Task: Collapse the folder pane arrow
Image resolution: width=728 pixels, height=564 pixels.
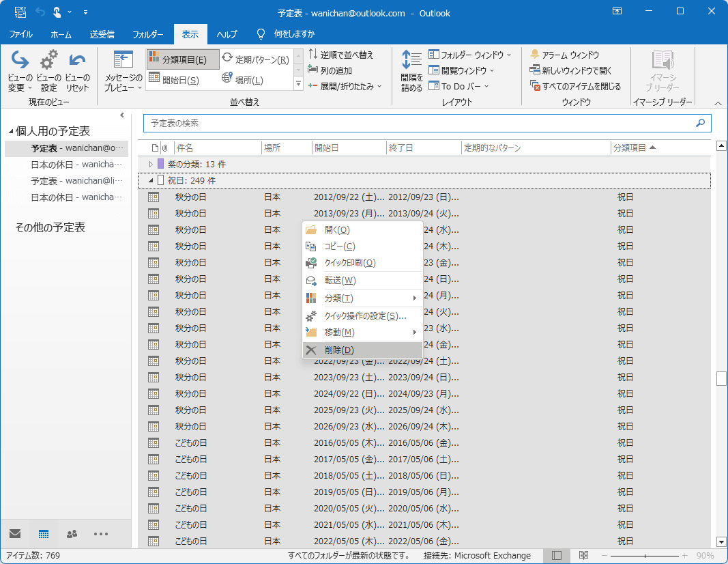Action: click(122, 115)
